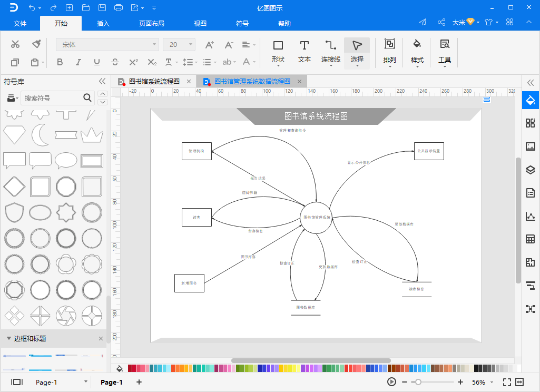Decrease font size with A- icon
Screen dimensions: 540x392
(229, 45)
